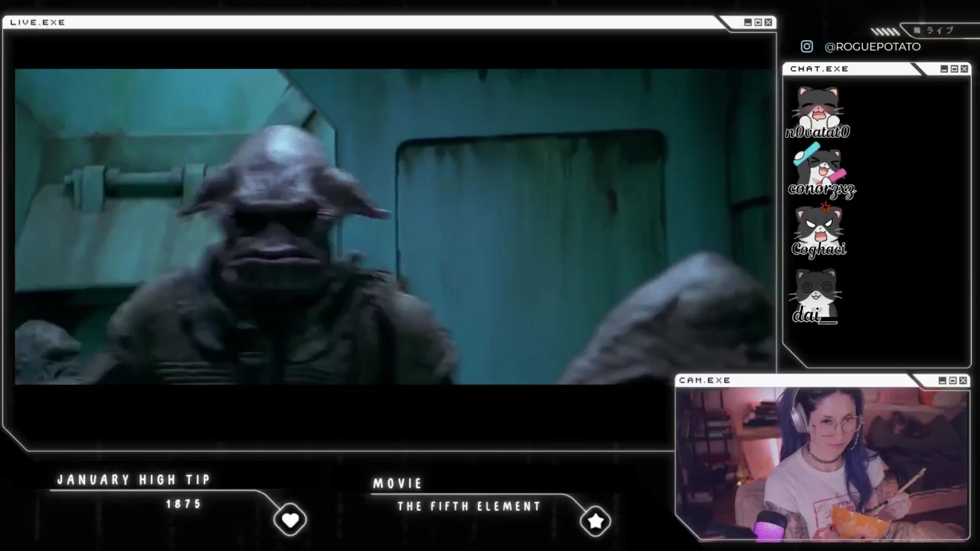Close the LIVE.EXE window
The image size is (980, 551).
click(768, 22)
